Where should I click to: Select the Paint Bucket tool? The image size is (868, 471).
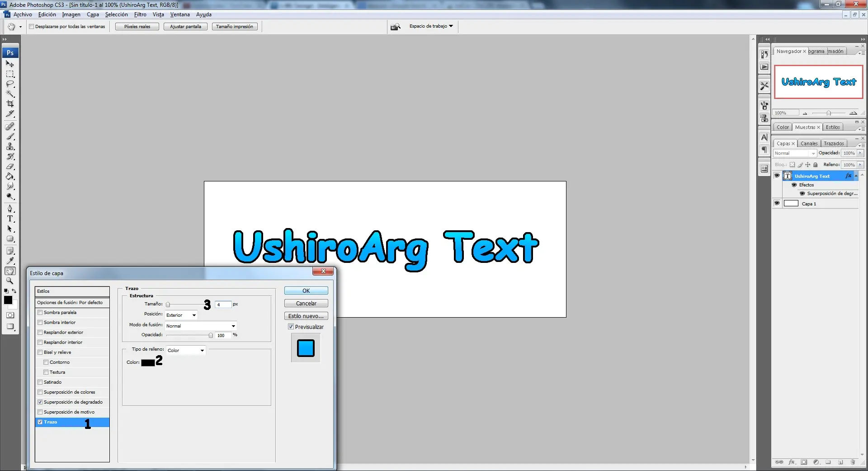(x=10, y=176)
